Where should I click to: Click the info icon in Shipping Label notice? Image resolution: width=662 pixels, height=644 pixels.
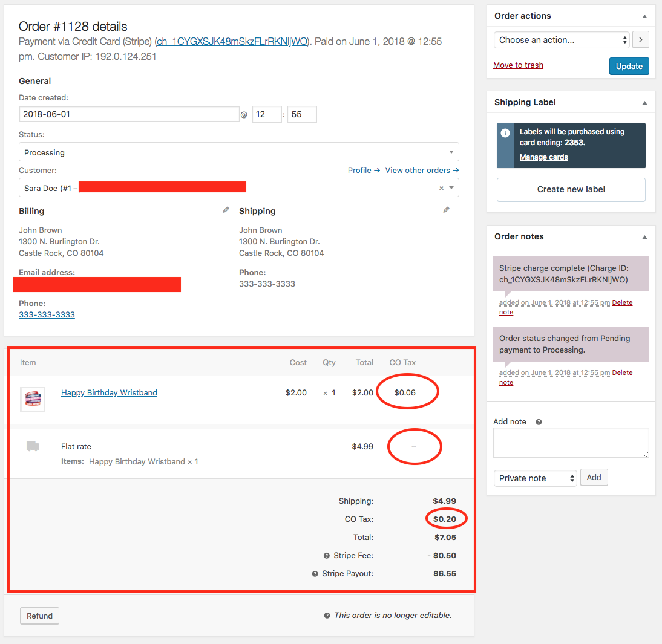click(505, 133)
